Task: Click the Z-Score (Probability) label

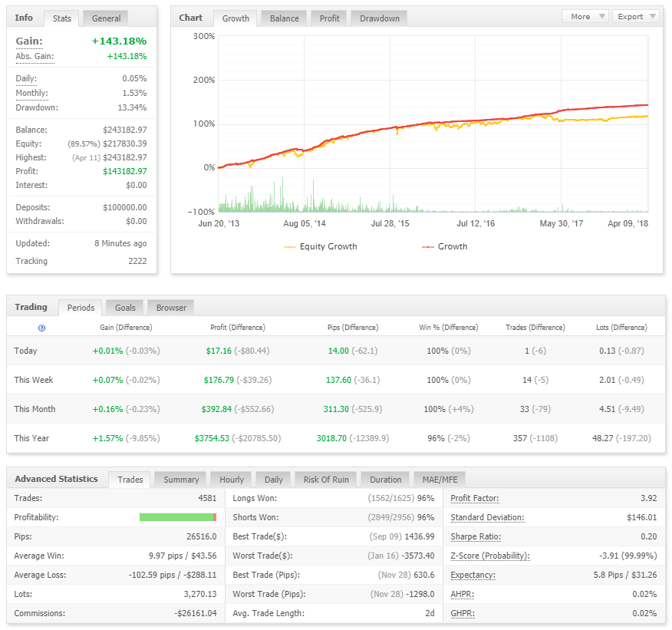Action: [490, 556]
